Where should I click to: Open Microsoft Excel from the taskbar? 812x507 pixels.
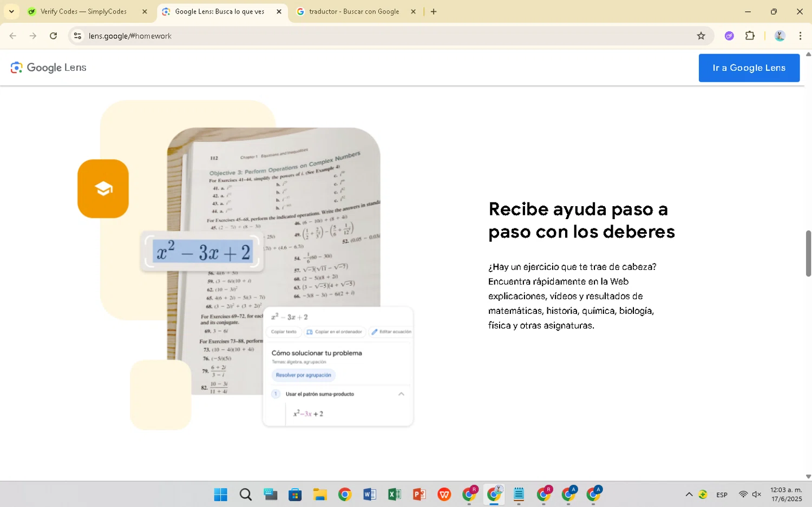click(395, 495)
